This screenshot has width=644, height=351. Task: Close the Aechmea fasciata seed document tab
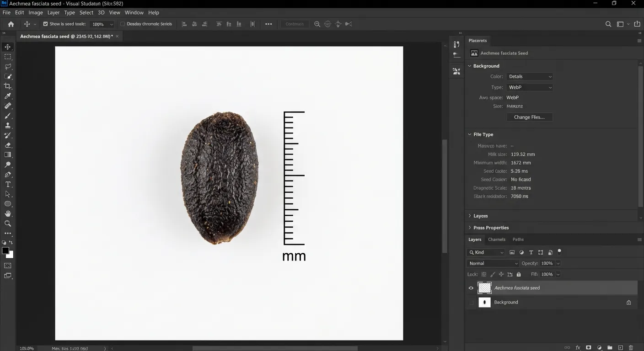click(x=117, y=36)
